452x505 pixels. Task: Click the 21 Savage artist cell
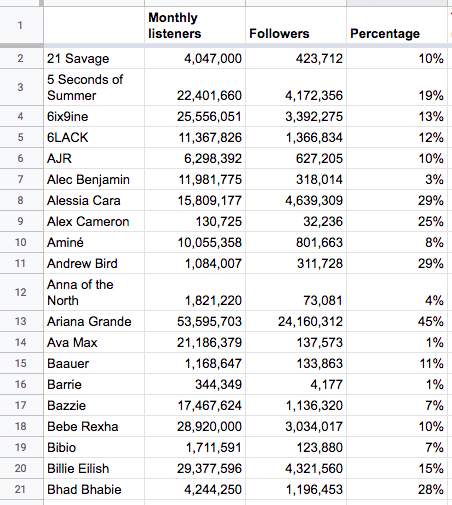[x=94, y=58]
